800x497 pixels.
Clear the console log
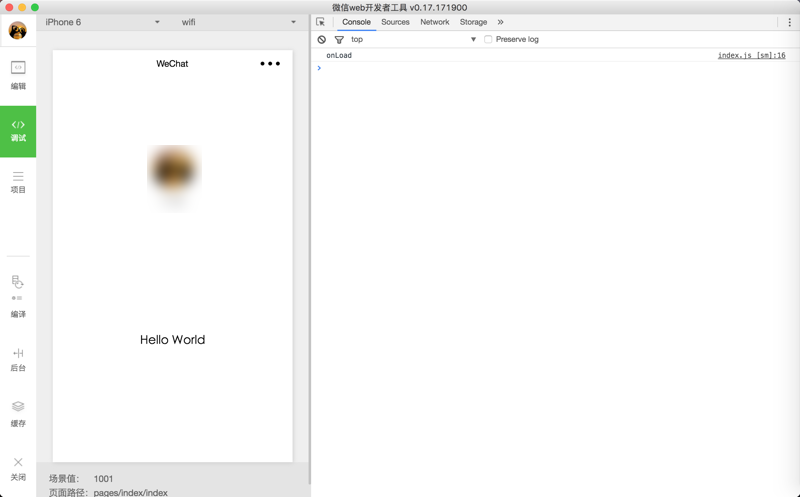click(321, 39)
